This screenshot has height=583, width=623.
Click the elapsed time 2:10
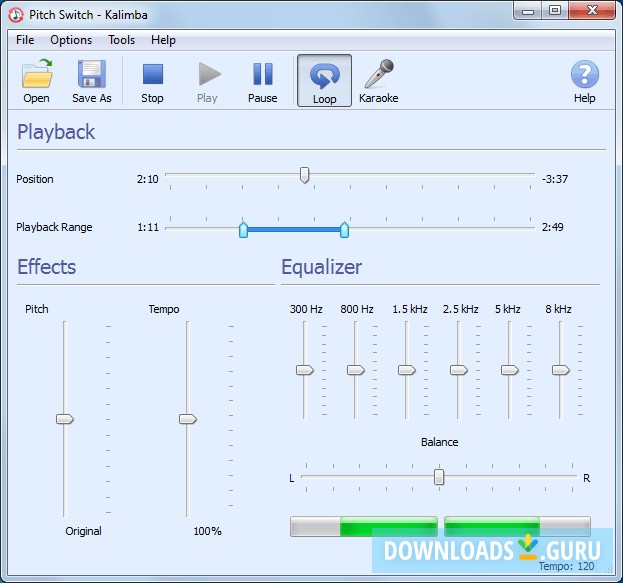pos(147,179)
